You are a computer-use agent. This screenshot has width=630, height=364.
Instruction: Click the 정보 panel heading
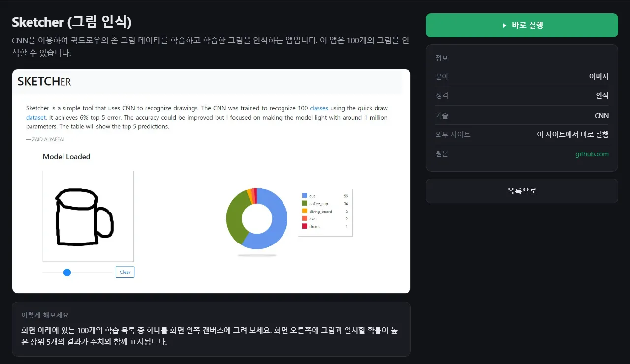click(x=441, y=58)
